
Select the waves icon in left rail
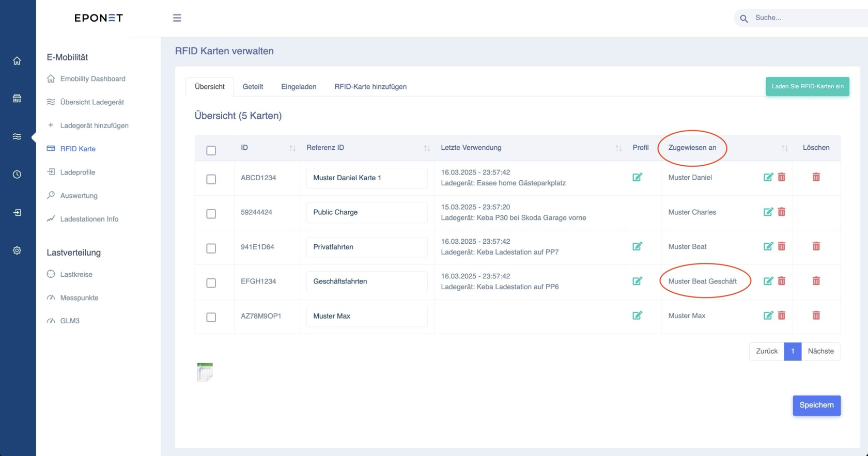point(17,137)
